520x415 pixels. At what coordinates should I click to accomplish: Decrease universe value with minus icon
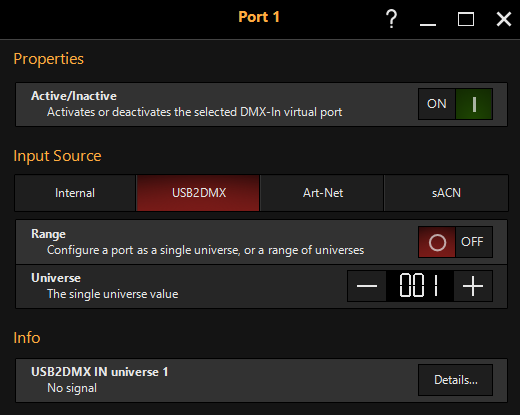click(367, 286)
